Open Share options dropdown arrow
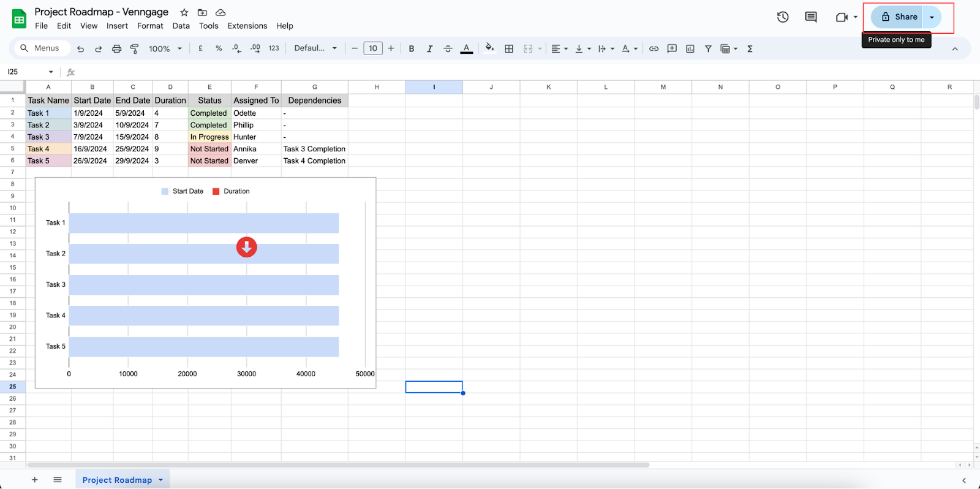This screenshot has height=489, width=980. point(932,17)
